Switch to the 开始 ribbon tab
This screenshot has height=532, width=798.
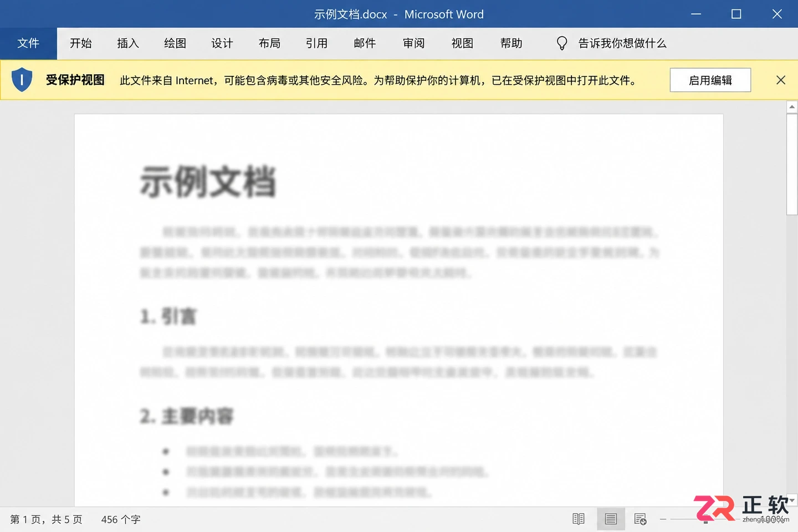[81, 43]
